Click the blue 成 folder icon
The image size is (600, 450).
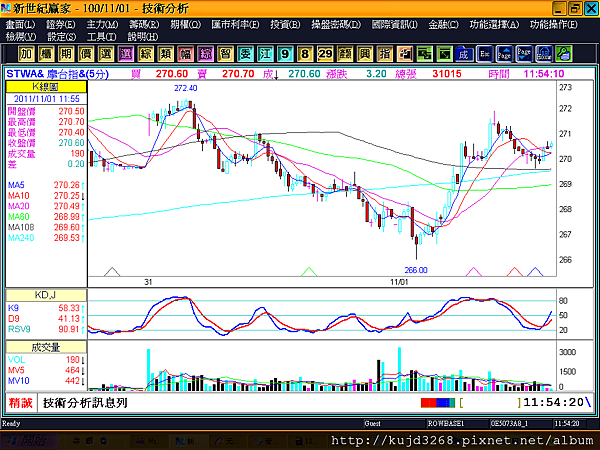pos(464,54)
